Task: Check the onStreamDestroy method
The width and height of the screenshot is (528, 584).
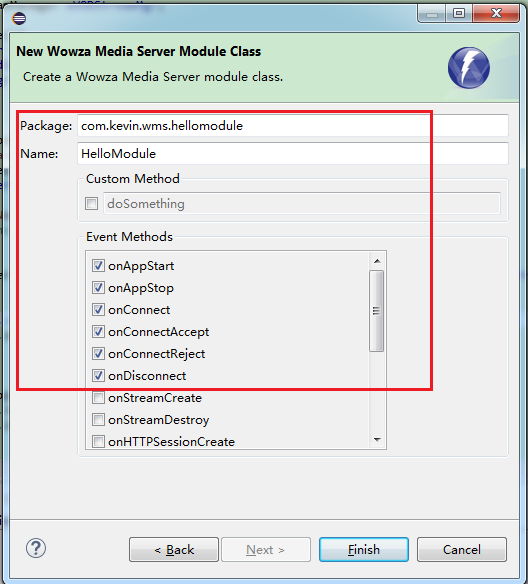Action: click(98, 420)
